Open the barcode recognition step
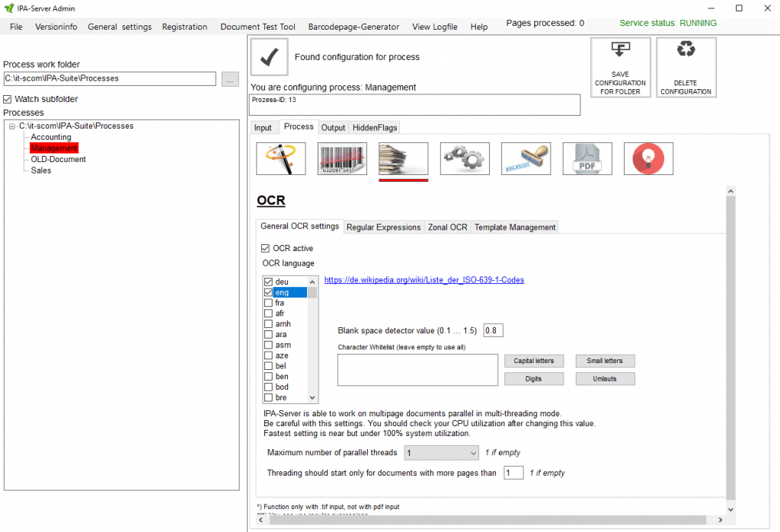The width and height of the screenshot is (780, 532). tap(342, 158)
